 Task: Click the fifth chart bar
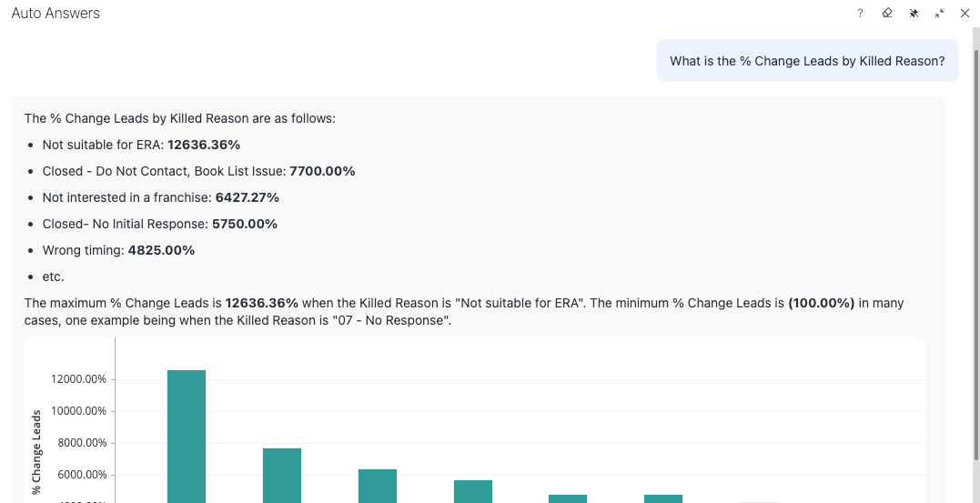tap(568, 498)
